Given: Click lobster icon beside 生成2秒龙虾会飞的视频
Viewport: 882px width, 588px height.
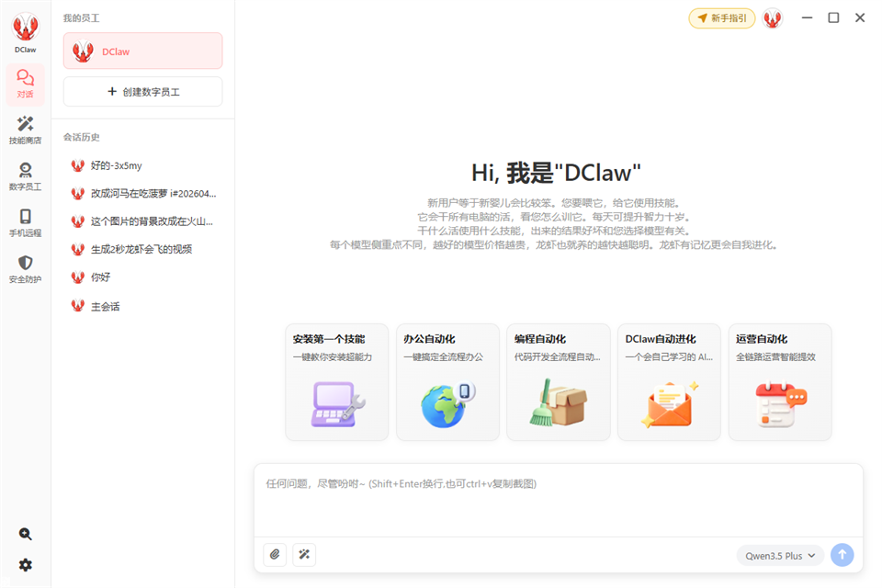Looking at the screenshot, I should coord(77,249).
